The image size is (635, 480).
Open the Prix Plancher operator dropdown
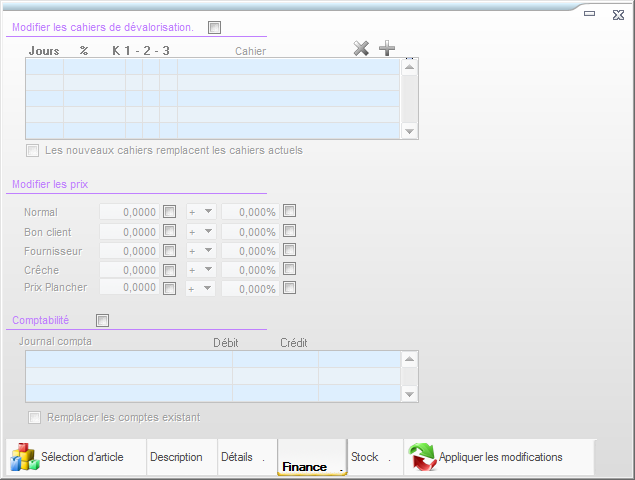pos(201,288)
